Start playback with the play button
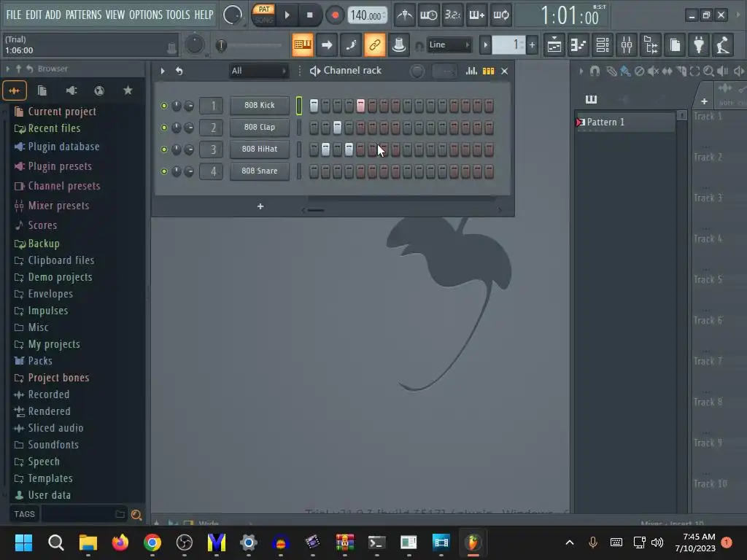This screenshot has height=560, width=747. (x=287, y=15)
